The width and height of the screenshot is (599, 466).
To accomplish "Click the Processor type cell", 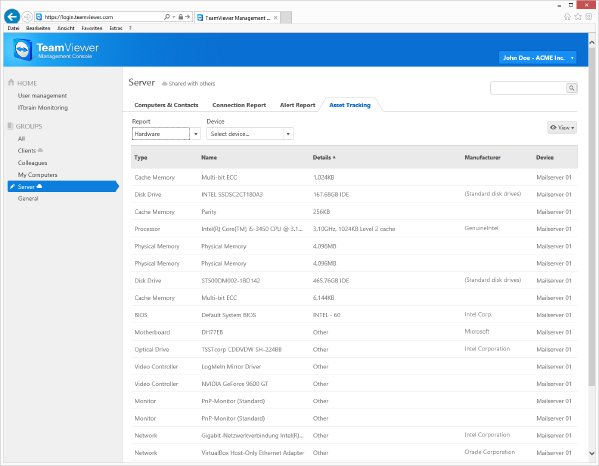I will pyautogui.click(x=147, y=229).
